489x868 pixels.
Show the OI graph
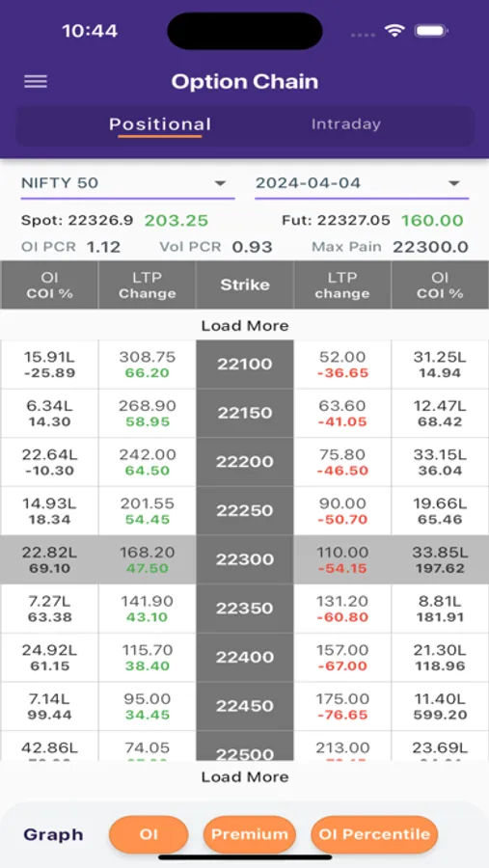[149, 834]
